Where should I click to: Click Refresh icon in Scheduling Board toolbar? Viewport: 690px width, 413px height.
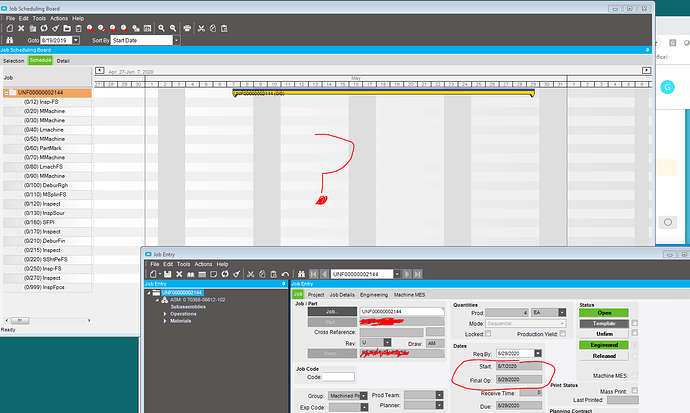pyautogui.click(x=44, y=28)
